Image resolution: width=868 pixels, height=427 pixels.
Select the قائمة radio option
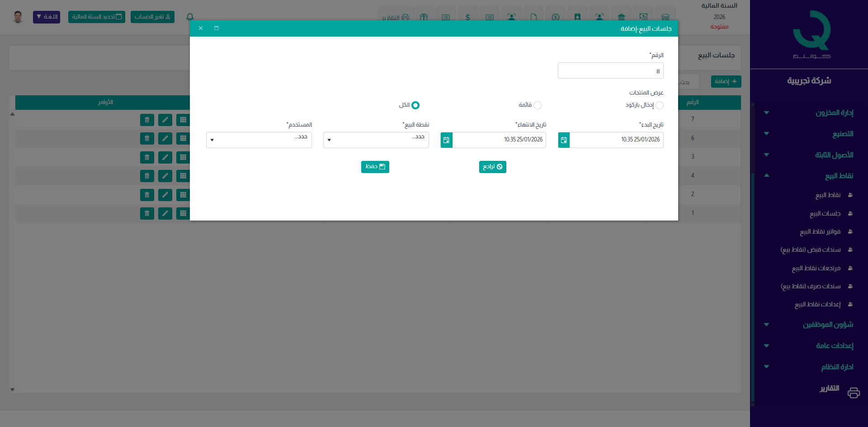coord(537,105)
